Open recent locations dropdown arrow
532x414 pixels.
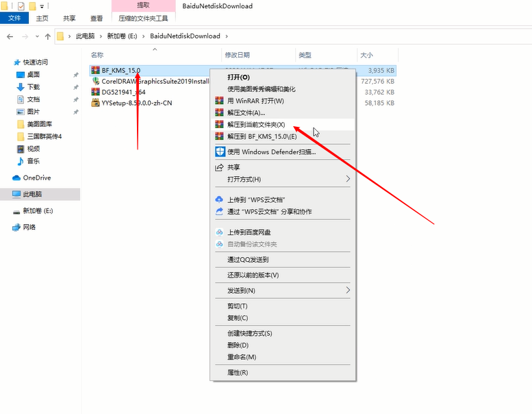[37, 36]
